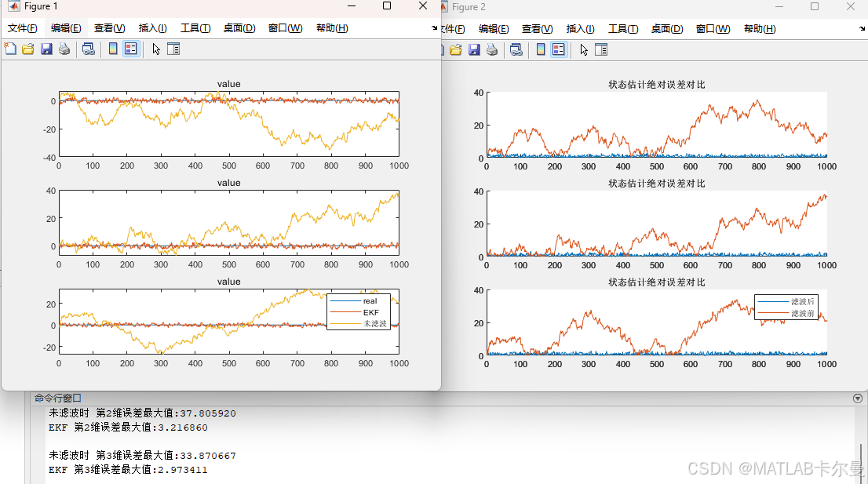
Task: Open 窗口(W) menu in Figure 2
Action: (713, 29)
